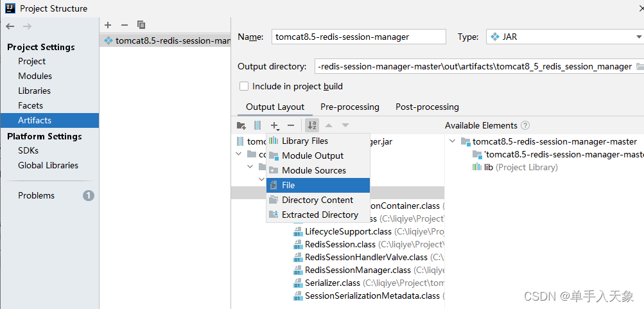Screen dimensions: 644x309
Task: Add a new artifact with plus icon
Action: [108, 25]
